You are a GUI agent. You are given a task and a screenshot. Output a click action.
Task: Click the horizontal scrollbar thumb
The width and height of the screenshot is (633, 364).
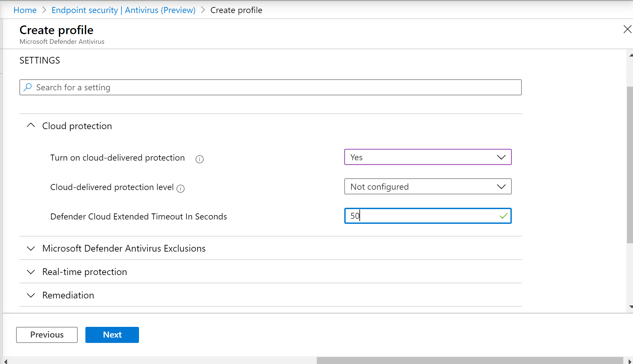469,361
